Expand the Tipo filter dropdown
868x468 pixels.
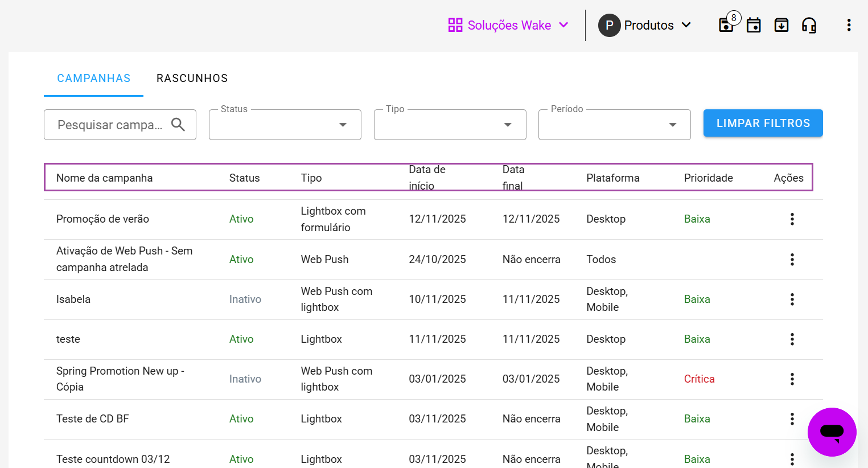(x=450, y=125)
